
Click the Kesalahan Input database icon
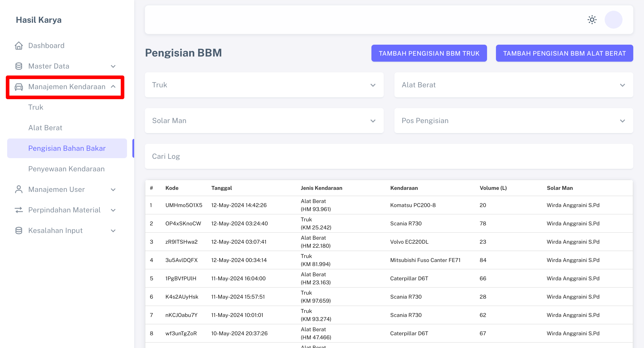pyautogui.click(x=19, y=231)
